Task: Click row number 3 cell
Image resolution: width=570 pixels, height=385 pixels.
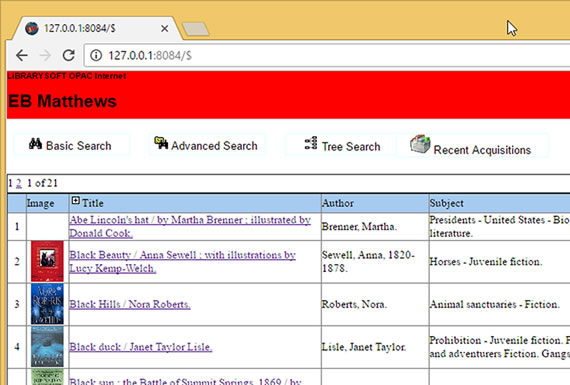Action: (x=17, y=304)
